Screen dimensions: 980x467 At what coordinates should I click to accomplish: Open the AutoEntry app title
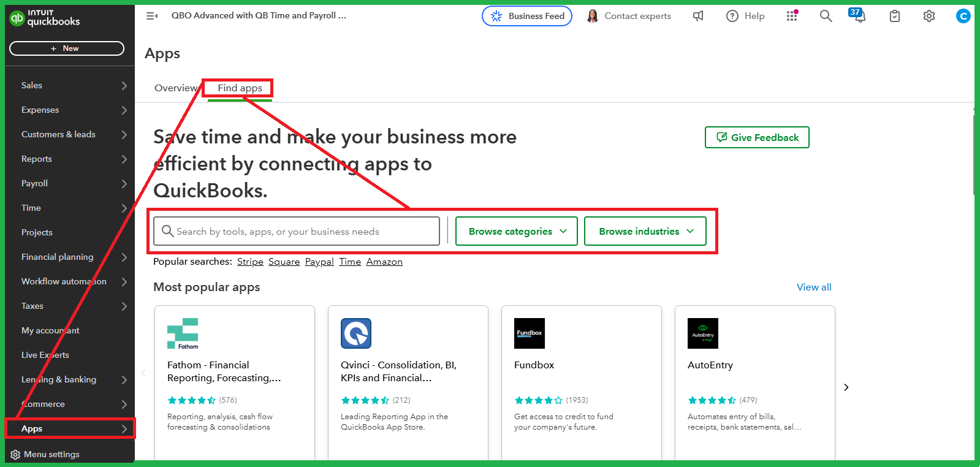[710, 365]
